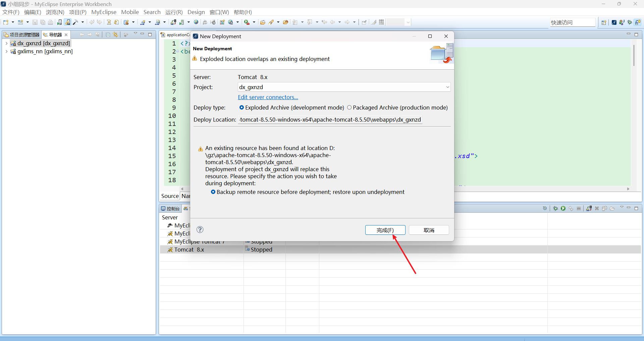Switch to the 项目资源管理器 tab
The image size is (644, 341).
click(21, 35)
